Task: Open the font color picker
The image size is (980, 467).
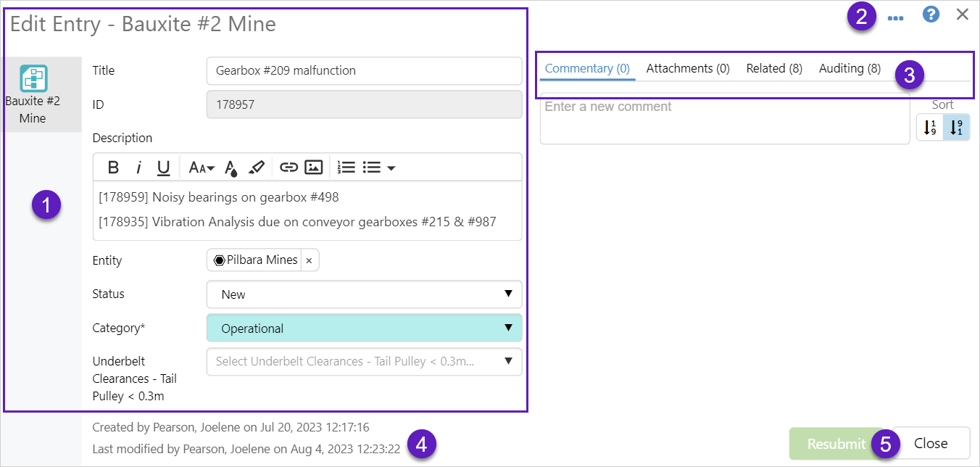Action: [231, 168]
